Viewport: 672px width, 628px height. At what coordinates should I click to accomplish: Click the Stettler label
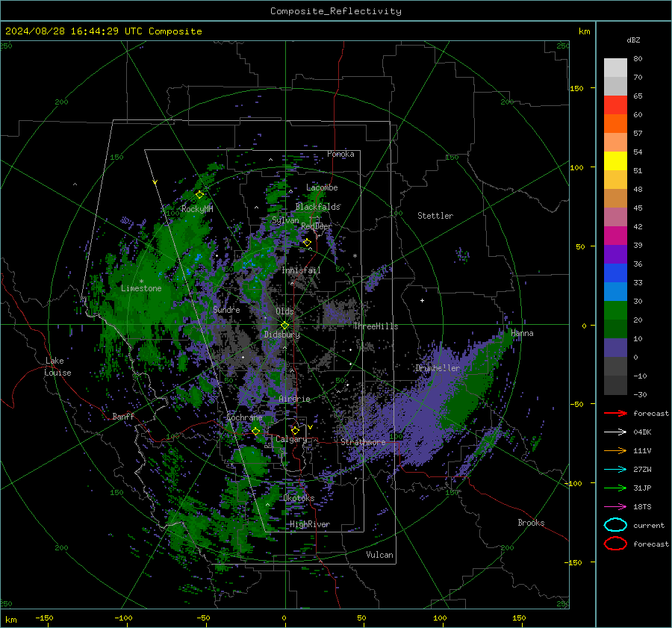435,216
